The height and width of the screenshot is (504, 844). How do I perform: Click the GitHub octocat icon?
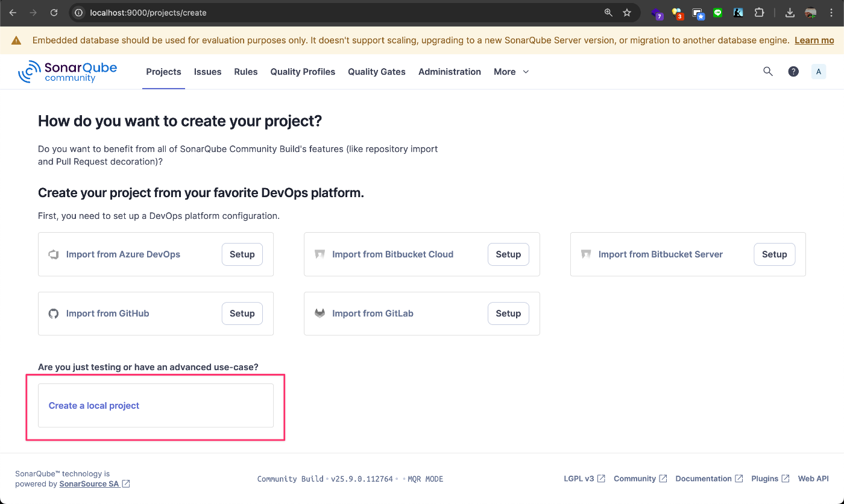(x=54, y=313)
